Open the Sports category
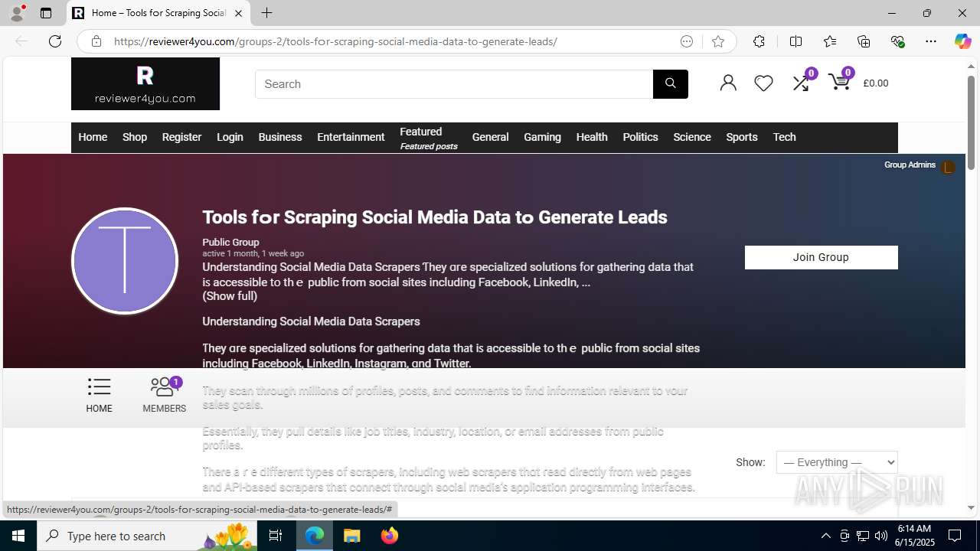This screenshot has width=980, height=551. coord(742,137)
